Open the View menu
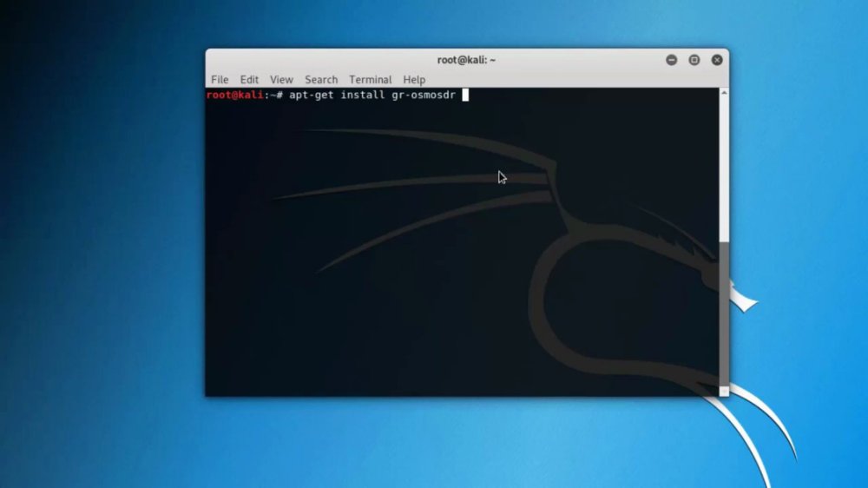Image resolution: width=868 pixels, height=488 pixels. click(x=281, y=80)
